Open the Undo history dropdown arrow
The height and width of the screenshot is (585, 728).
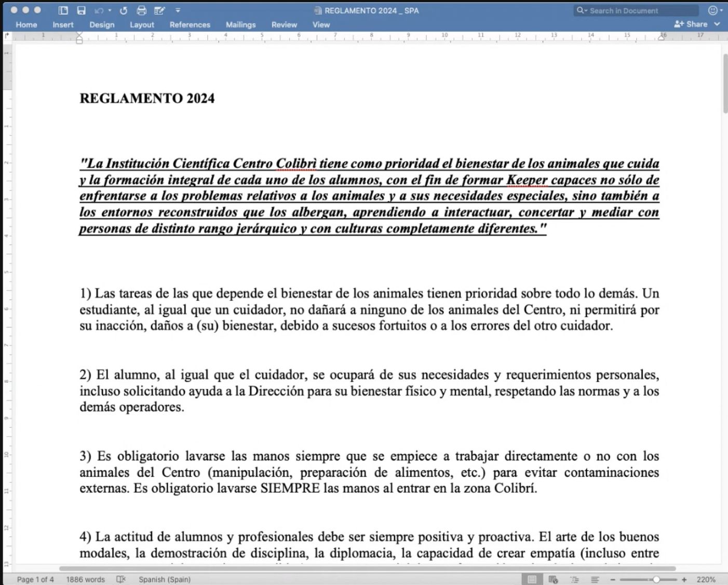tap(110, 10)
